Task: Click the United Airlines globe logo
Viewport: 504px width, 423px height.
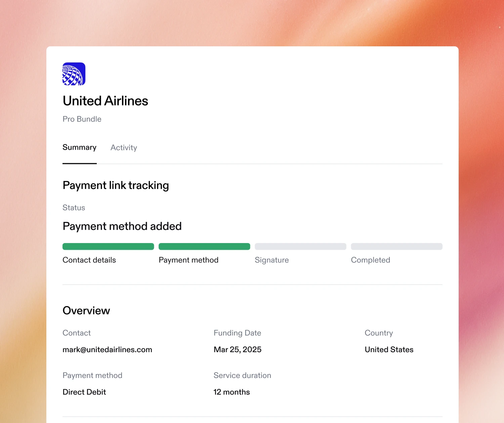Action: [74, 74]
